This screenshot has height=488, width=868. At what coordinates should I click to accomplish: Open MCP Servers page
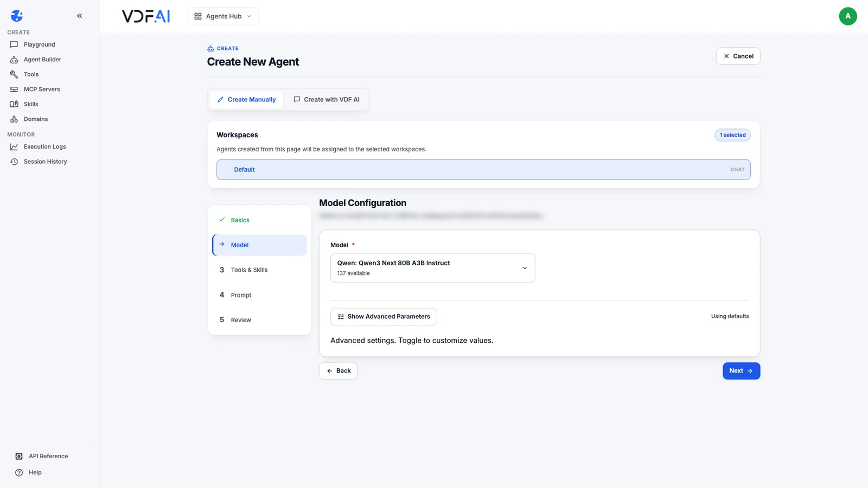[42, 89]
